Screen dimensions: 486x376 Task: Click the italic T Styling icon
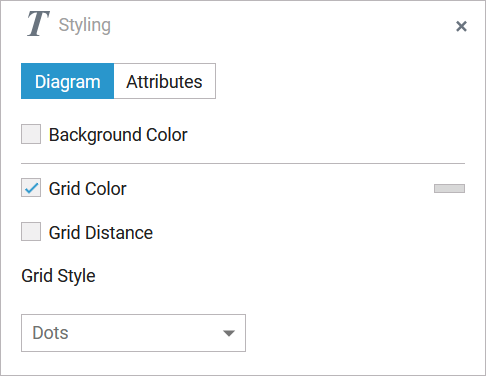[x=38, y=23]
